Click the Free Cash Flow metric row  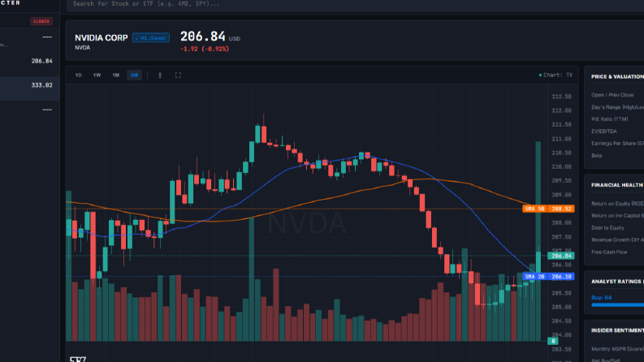[x=614, y=252]
